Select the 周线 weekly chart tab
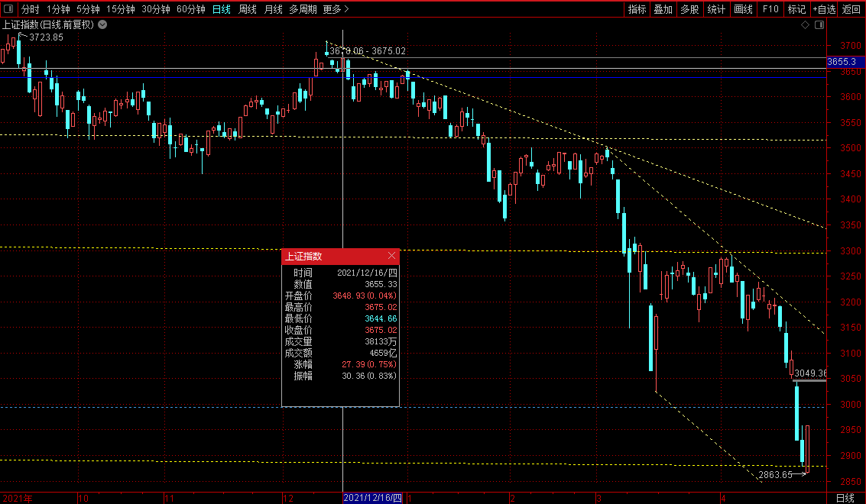 click(x=247, y=9)
